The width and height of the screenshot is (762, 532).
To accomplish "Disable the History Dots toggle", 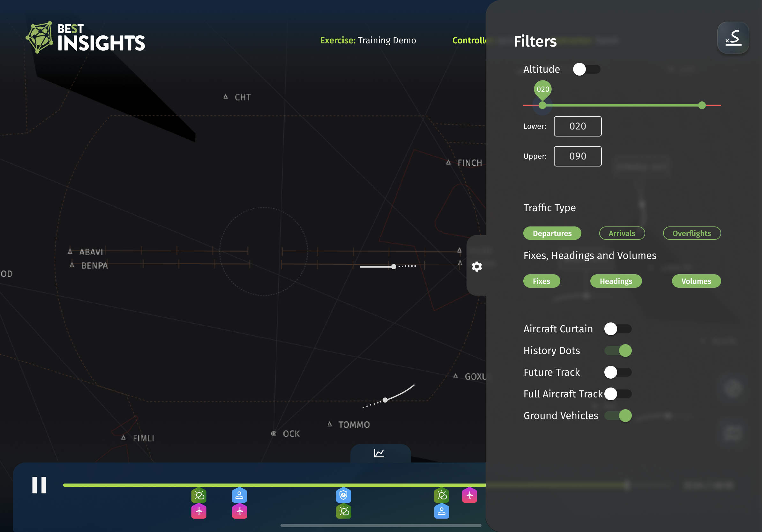I will [618, 350].
